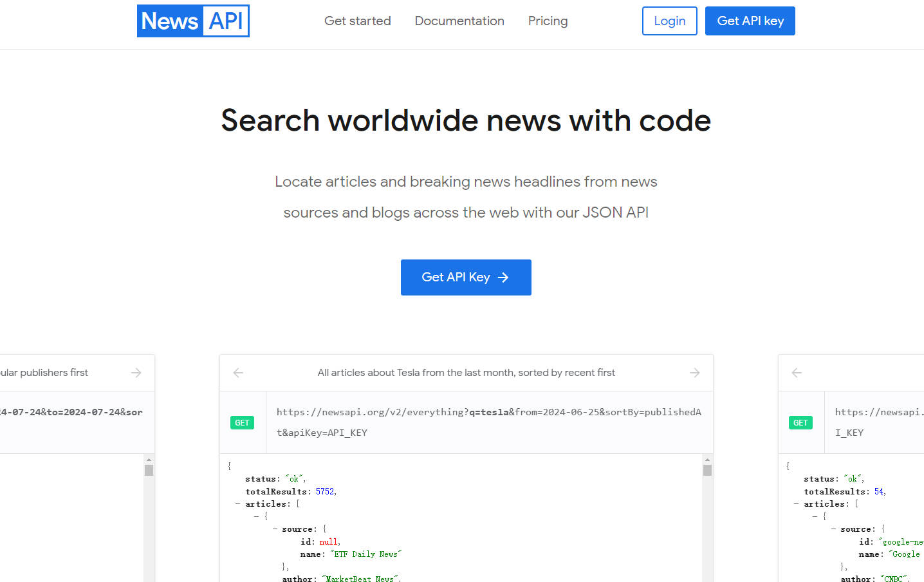
Task: Open the Get started page
Action: 358,21
